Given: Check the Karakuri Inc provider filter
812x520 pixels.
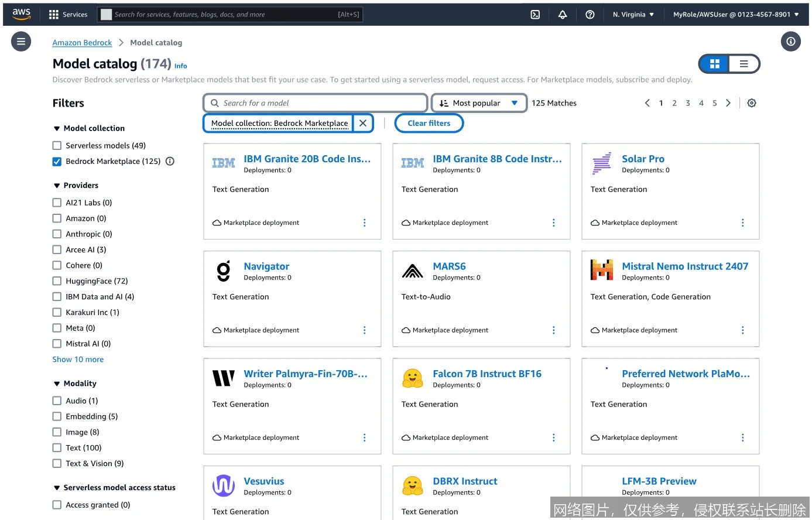Looking at the screenshot, I should point(57,312).
